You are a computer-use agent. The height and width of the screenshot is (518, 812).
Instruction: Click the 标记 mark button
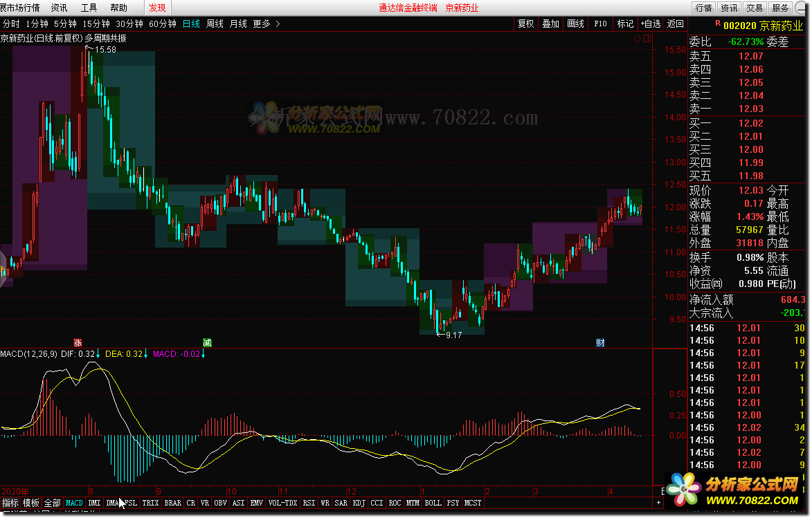click(x=625, y=24)
